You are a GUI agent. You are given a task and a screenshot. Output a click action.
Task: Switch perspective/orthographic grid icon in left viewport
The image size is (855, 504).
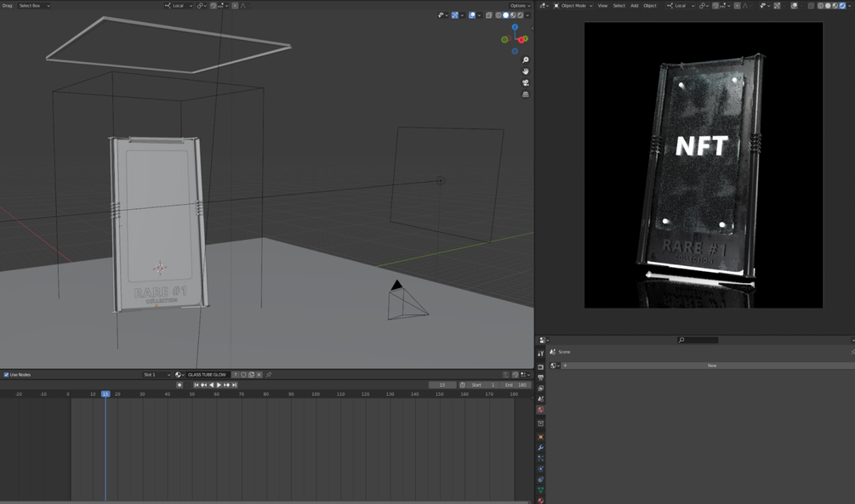[x=525, y=94]
